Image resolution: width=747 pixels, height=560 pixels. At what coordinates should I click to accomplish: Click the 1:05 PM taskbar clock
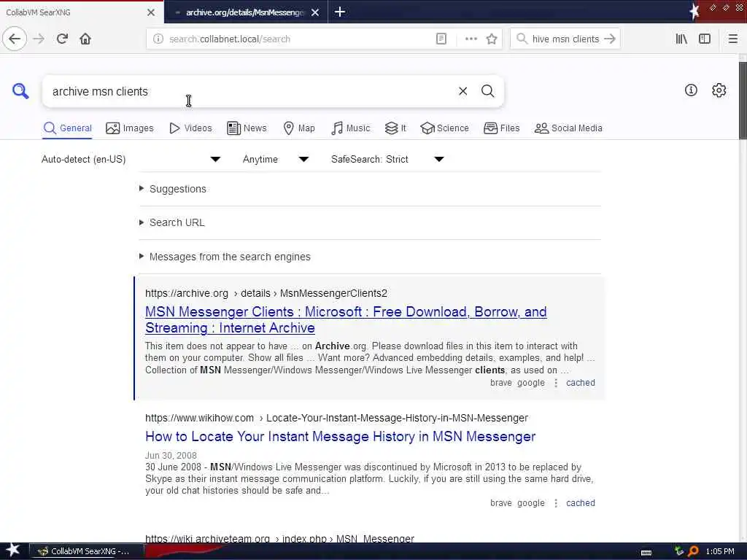coord(720,551)
